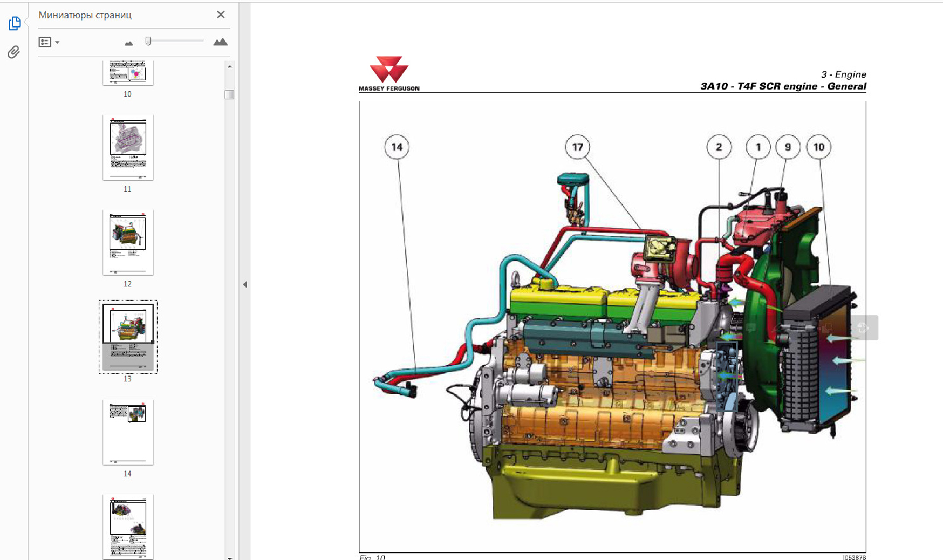Click the thumbnails scrollbar down arrow
The height and width of the screenshot is (560, 943).
[x=230, y=557]
